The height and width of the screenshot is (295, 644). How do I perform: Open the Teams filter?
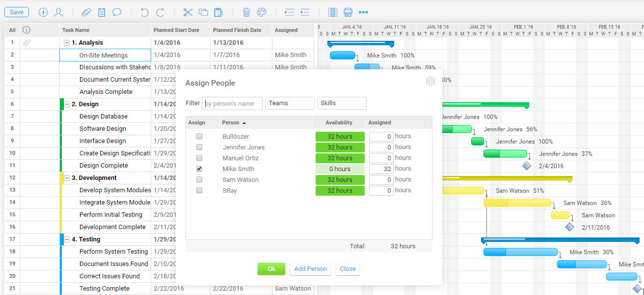click(x=290, y=103)
